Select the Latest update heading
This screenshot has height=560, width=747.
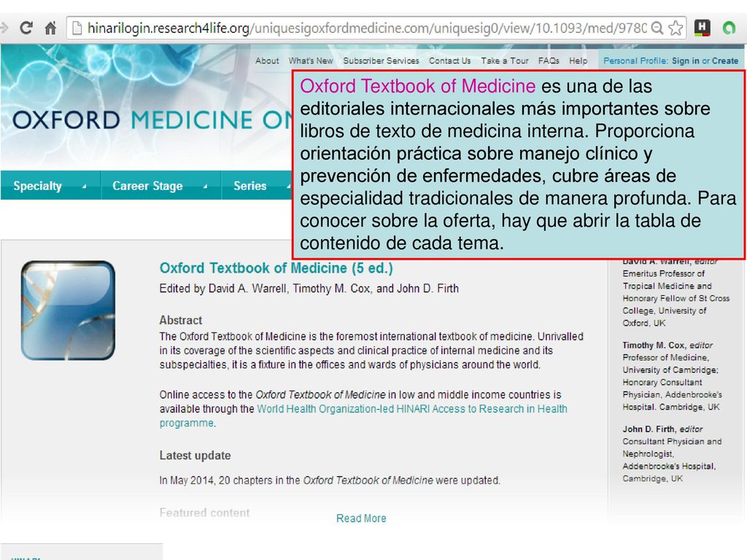click(x=195, y=455)
